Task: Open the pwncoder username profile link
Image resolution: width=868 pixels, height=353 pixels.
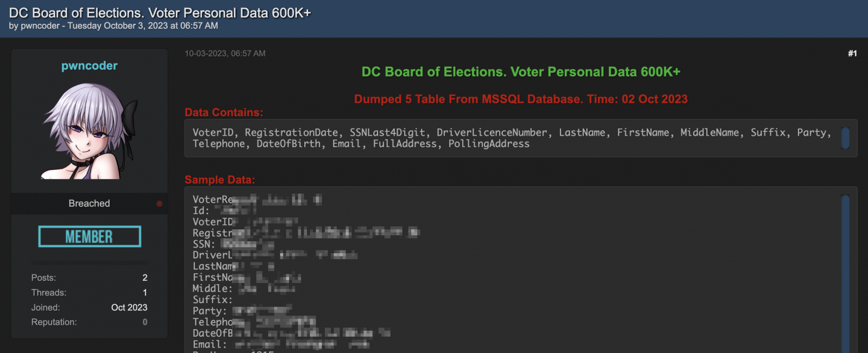Action: 88,66
